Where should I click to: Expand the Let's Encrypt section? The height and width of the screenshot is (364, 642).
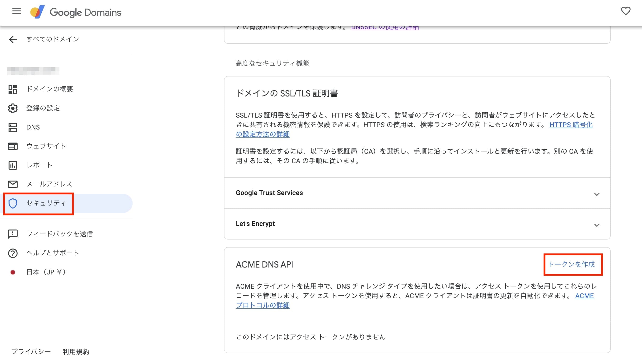click(x=596, y=225)
